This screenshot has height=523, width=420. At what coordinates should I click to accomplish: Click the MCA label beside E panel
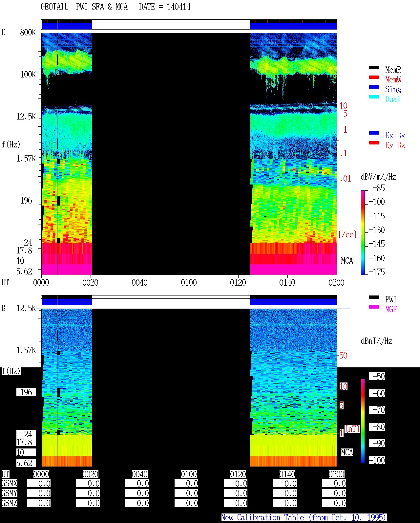pyautogui.click(x=347, y=261)
